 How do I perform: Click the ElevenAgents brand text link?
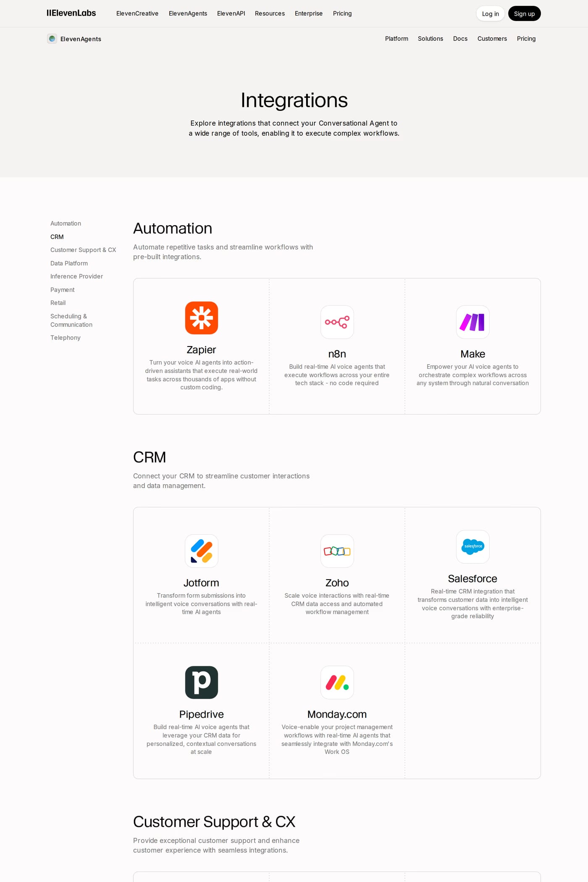[81, 39]
